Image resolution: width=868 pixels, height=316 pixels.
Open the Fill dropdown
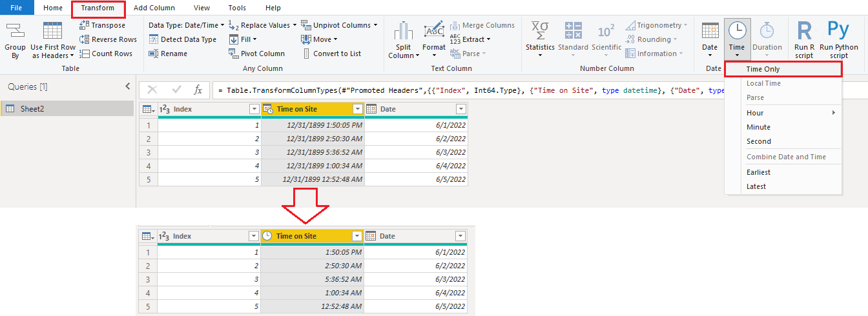click(243, 39)
